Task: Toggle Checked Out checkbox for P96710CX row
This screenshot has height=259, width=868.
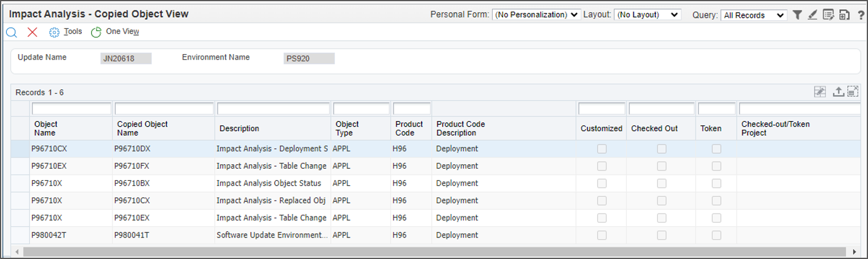Action: pos(661,149)
